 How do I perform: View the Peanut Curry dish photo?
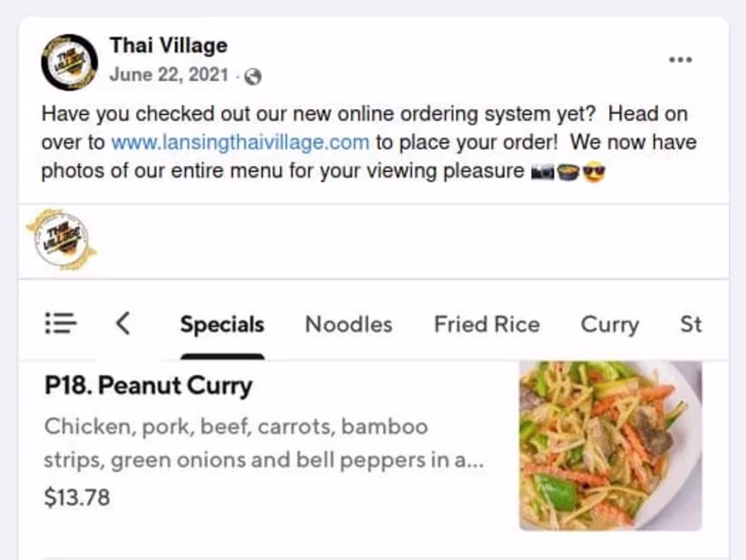click(610, 445)
